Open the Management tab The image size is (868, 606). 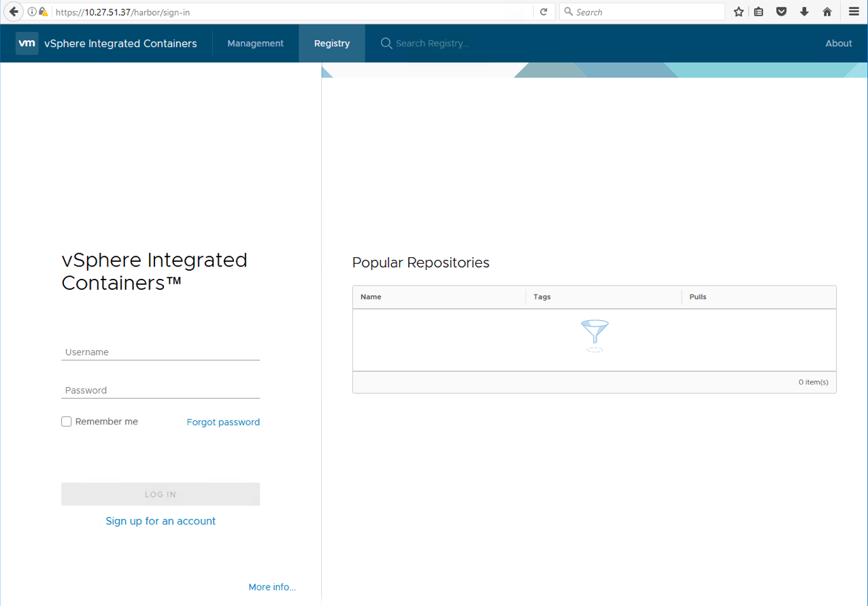[x=255, y=44]
